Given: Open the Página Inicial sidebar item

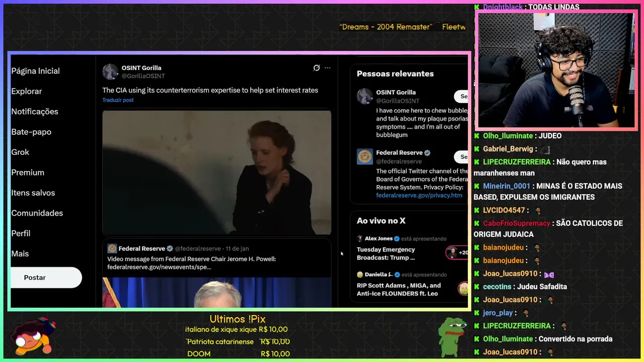Looking at the screenshot, I should (35, 71).
